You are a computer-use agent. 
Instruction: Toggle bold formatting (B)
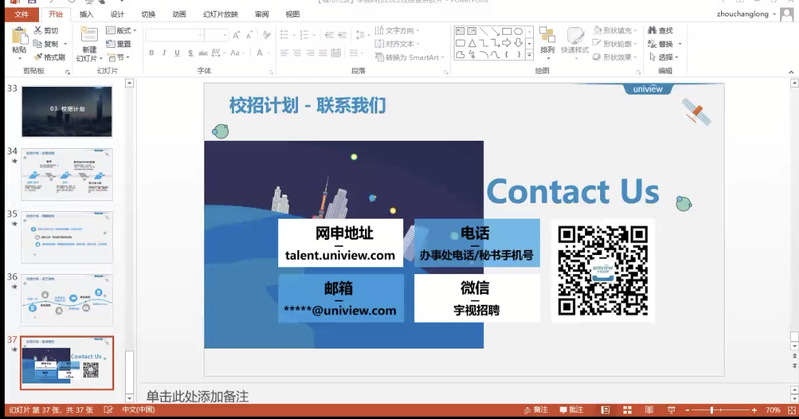point(151,53)
